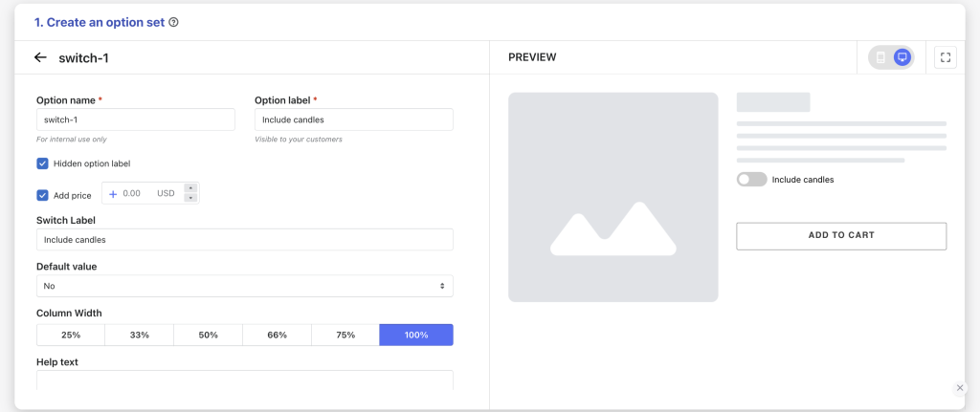Expand preview to fullscreen
Screen dimensions: 980x412
[x=945, y=57]
